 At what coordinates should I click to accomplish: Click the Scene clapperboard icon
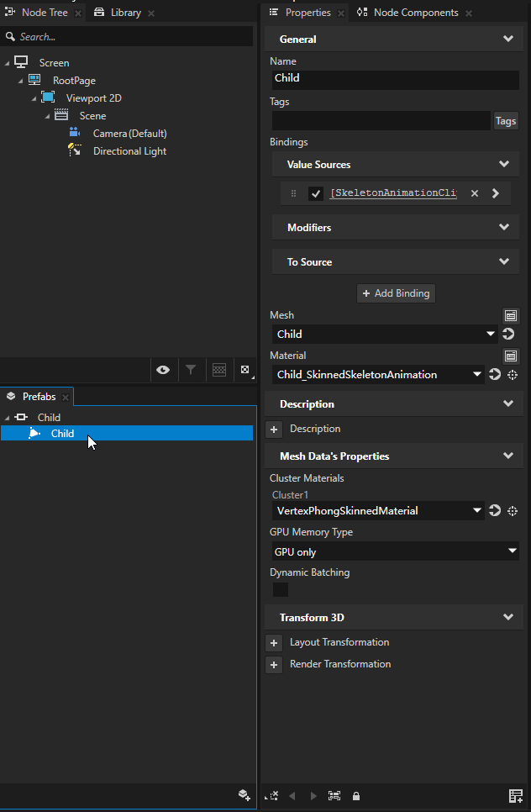[61, 115]
